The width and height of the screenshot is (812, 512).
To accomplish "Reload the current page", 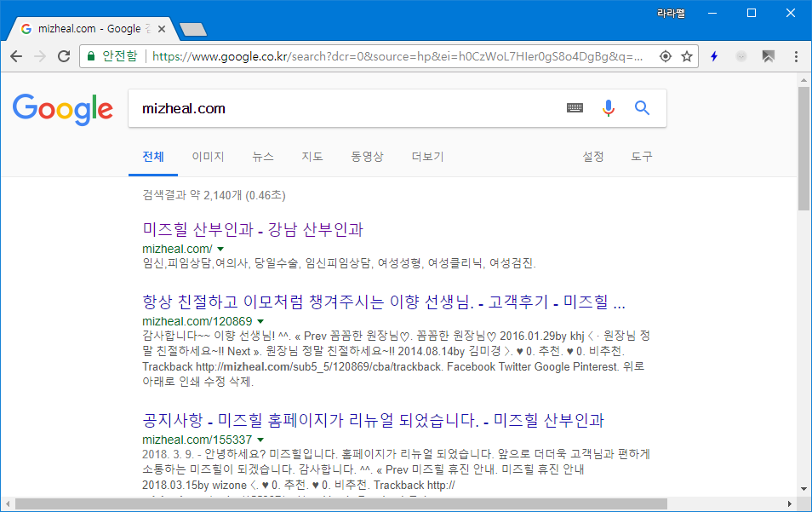I will coord(64,56).
